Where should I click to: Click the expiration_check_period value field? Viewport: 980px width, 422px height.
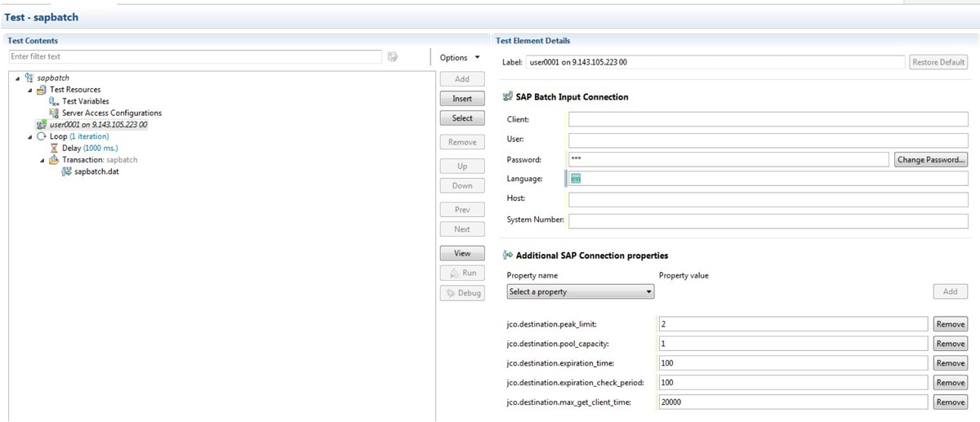[x=793, y=383]
